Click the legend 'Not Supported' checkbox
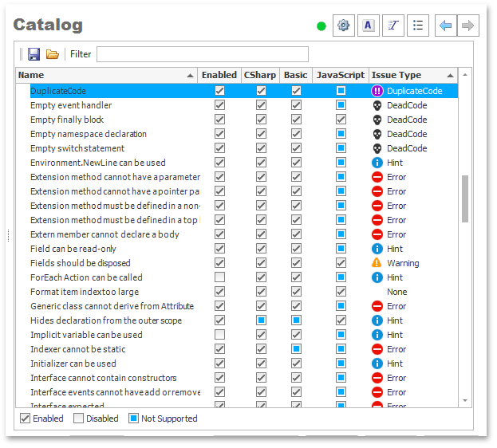 (133, 419)
